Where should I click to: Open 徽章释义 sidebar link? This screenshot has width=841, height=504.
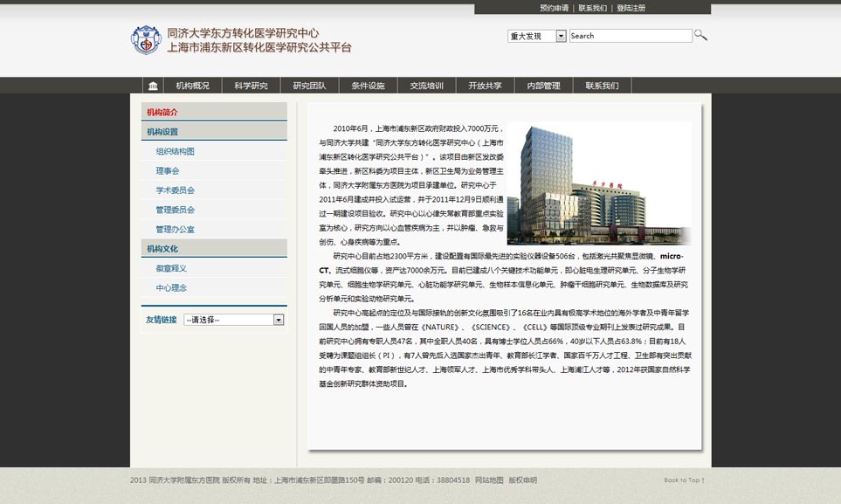pyautogui.click(x=171, y=268)
